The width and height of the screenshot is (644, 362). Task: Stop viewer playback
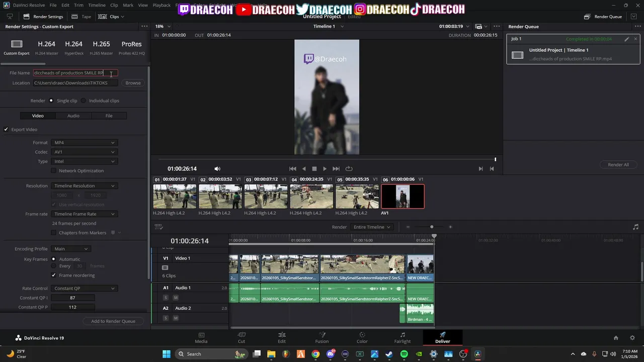tap(314, 169)
